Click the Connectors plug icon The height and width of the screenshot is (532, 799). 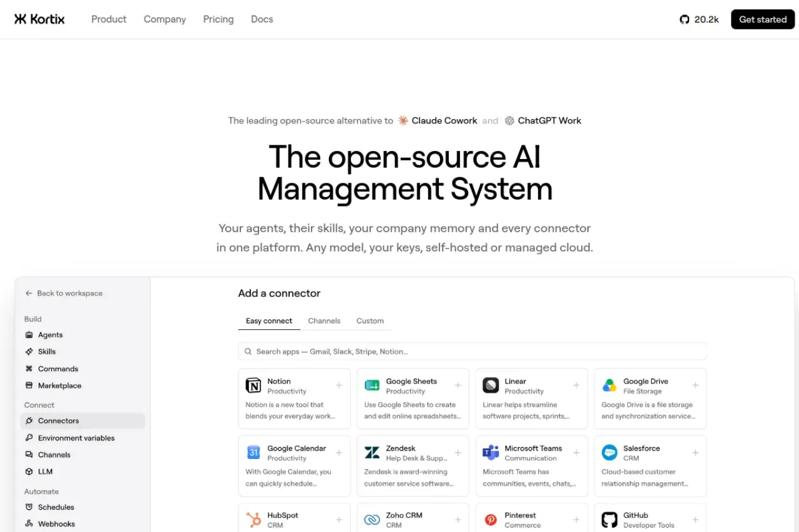pyautogui.click(x=29, y=421)
